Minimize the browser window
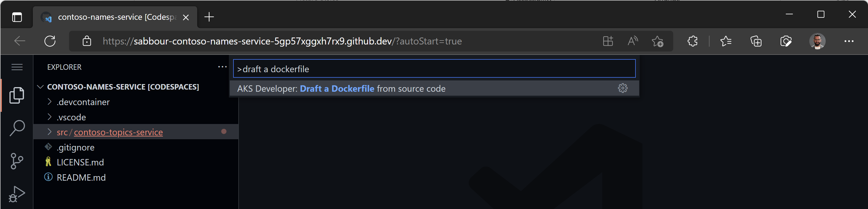Screen dimensions: 868x209 (x=789, y=14)
